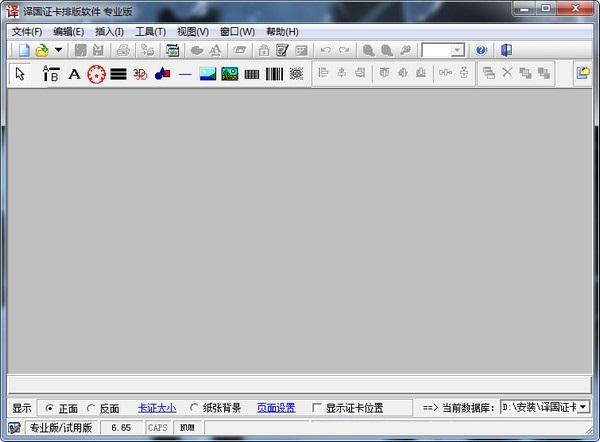Select the 正面 radio button
Screen dimensions: 600x442
50,408
